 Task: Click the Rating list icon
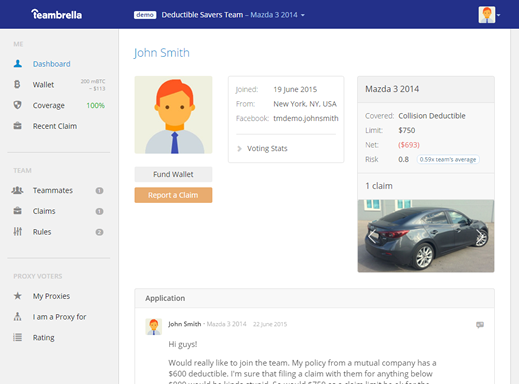pos(17,337)
